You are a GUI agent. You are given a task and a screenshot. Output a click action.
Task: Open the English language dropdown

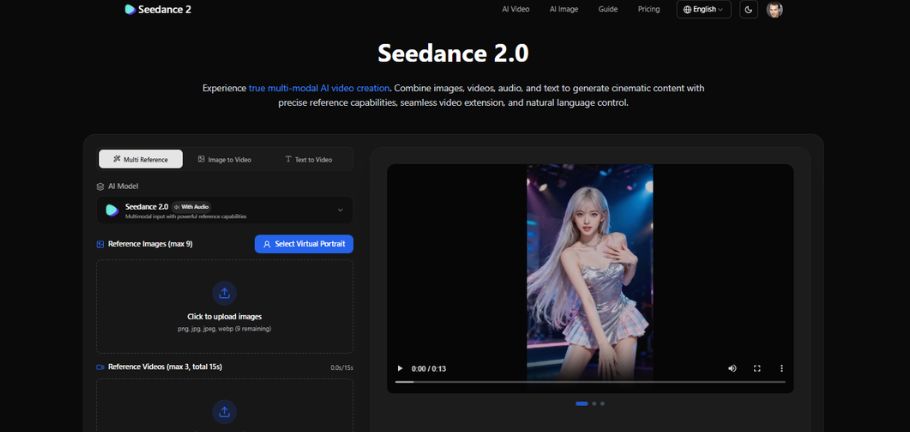703,9
